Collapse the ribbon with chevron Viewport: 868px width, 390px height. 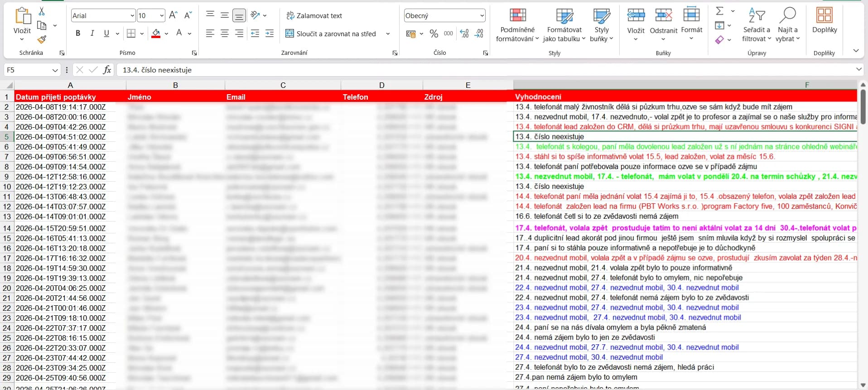[856, 51]
